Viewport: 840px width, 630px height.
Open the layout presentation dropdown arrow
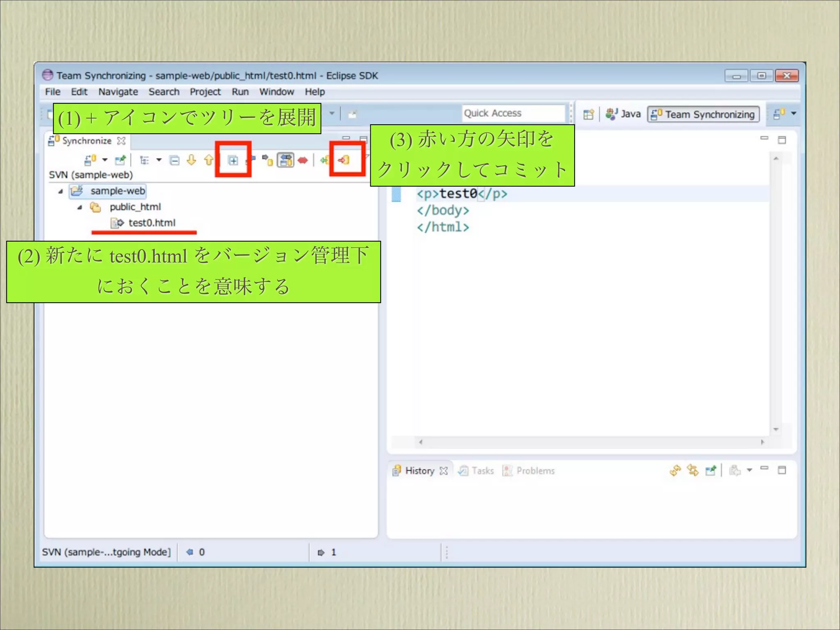(x=159, y=160)
